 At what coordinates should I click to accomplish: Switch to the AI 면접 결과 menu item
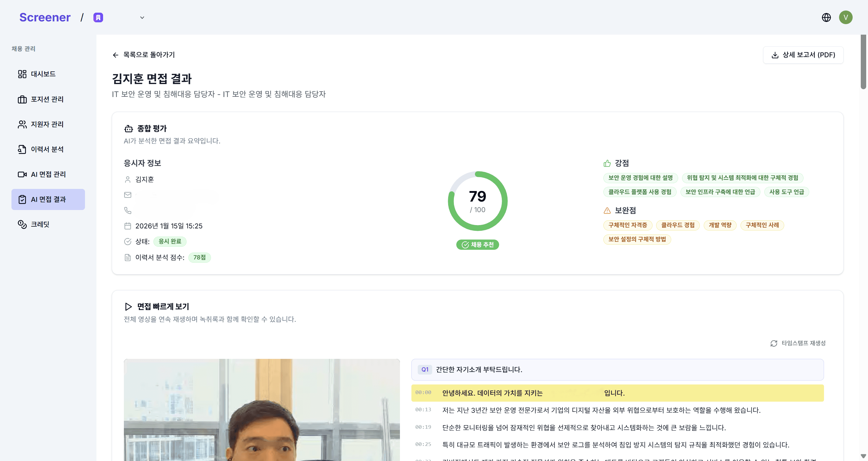click(x=48, y=199)
